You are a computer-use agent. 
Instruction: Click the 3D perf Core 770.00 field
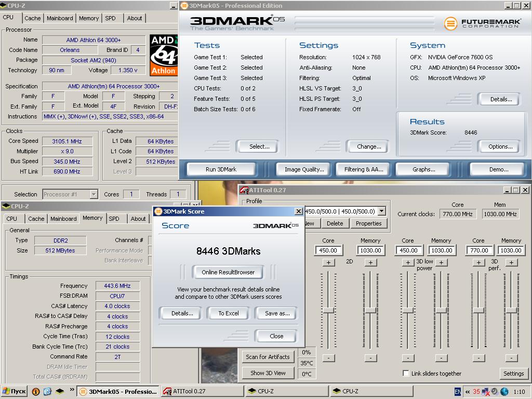[x=478, y=250]
